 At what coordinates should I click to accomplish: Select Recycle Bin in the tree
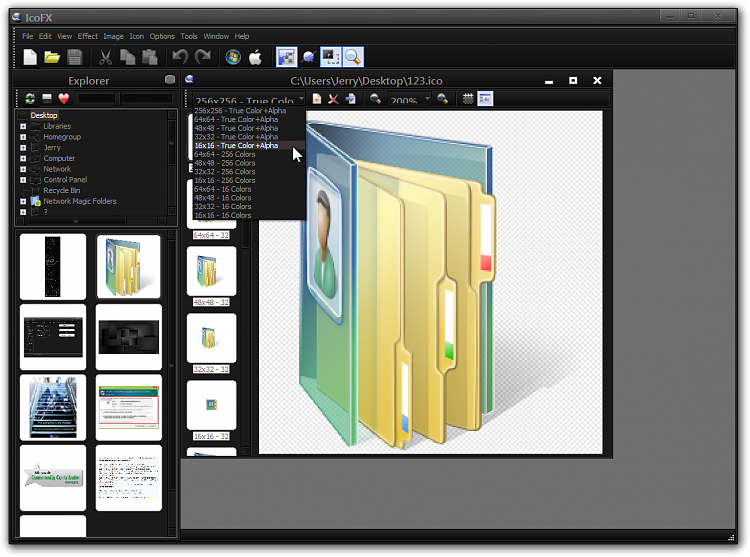62,190
